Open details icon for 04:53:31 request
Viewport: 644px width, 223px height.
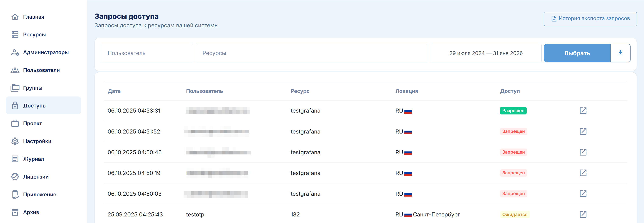583,110
